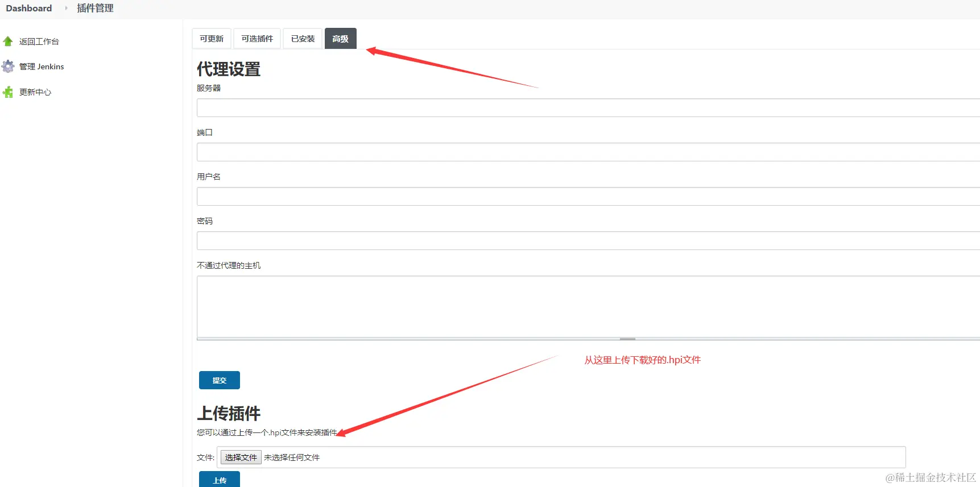Image resolution: width=980 pixels, height=487 pixels.
Task: Click the text area resize handle bar
Action: point(588,339)
